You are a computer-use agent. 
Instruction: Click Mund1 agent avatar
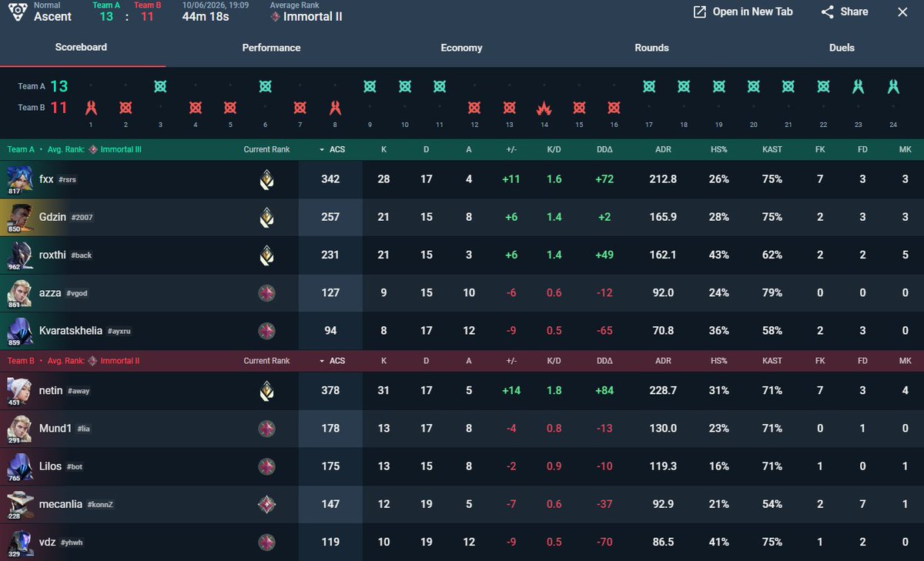pos(19,429)
